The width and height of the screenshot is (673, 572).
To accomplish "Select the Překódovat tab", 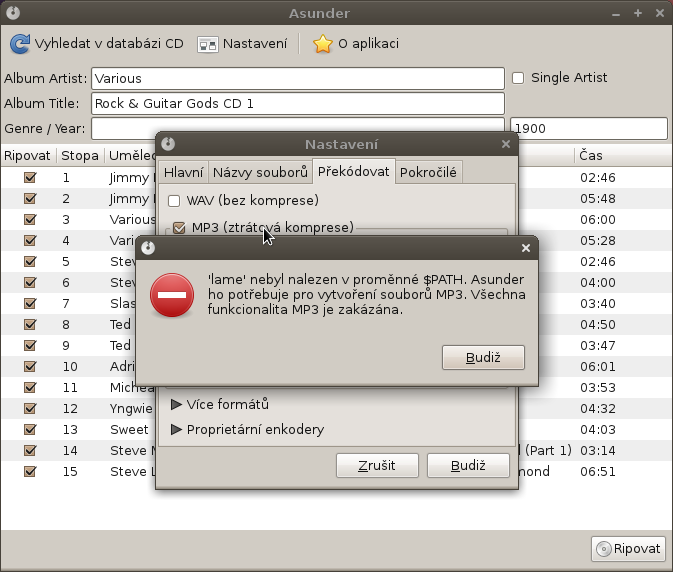I will click(354, 172).
